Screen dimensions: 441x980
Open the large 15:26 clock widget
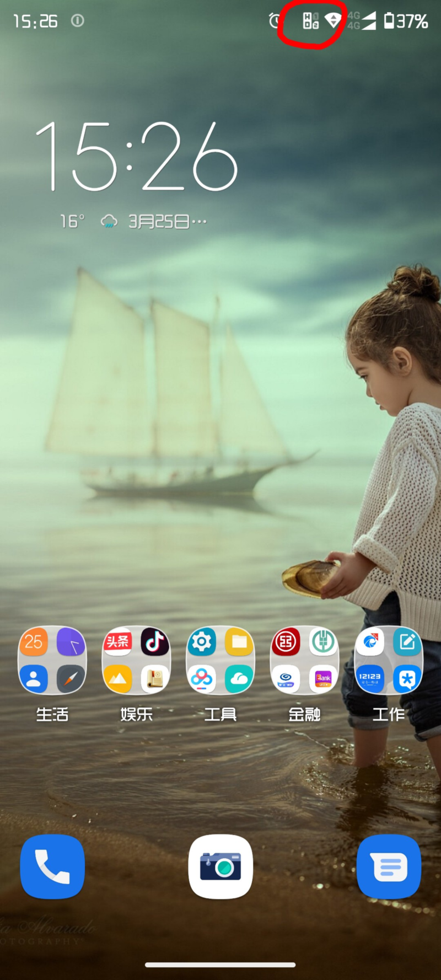(137, 157)
